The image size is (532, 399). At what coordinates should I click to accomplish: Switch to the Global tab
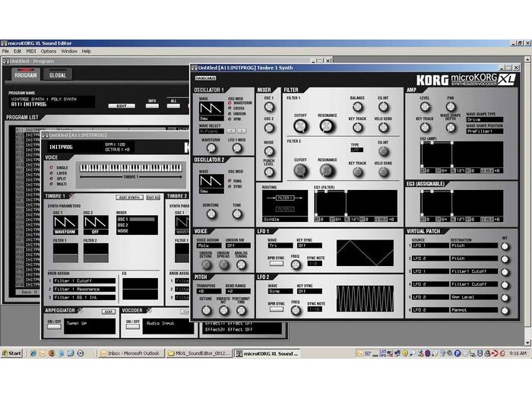point(58,75)
